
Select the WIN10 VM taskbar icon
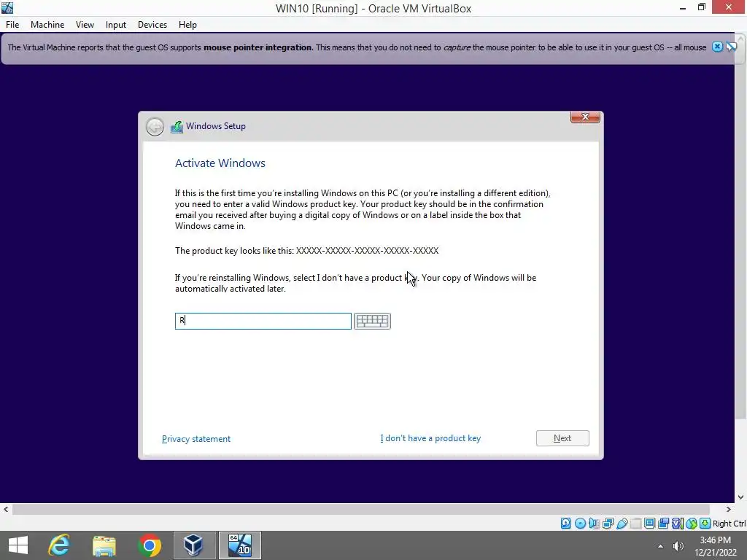pos(239,545)
